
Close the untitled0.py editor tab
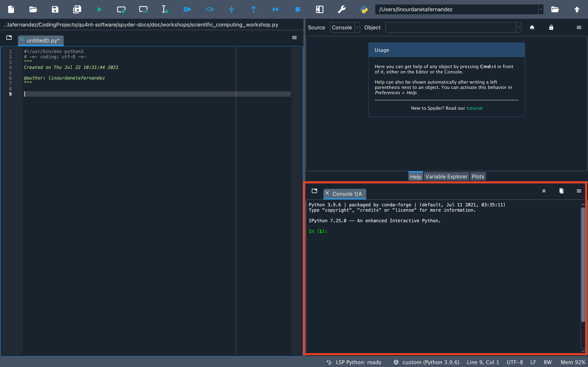point(21,40)
